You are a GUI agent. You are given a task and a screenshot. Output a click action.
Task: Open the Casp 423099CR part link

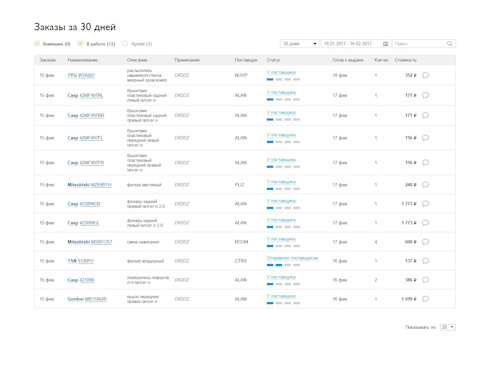click(84, 204)
